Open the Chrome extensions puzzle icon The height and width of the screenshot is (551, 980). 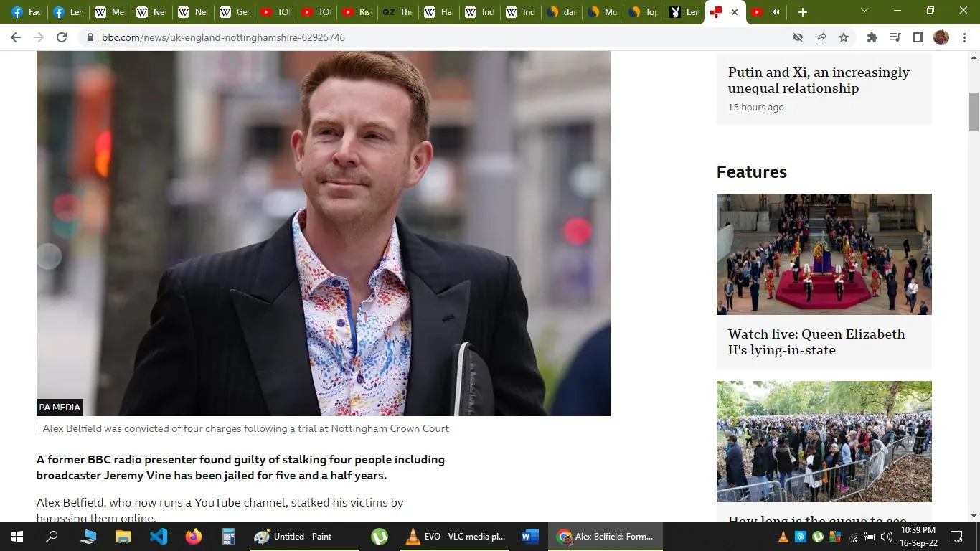pyautogui.click(x=872, y=37)
